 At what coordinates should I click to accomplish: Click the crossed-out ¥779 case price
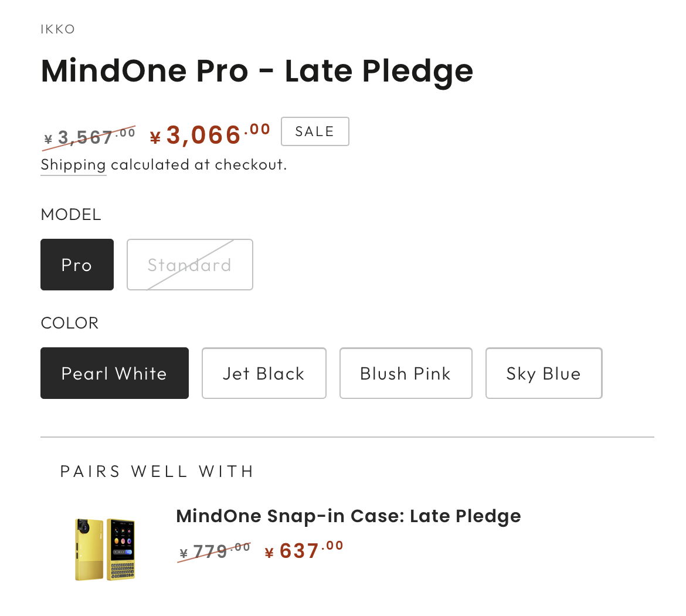(x=215, y=551)
